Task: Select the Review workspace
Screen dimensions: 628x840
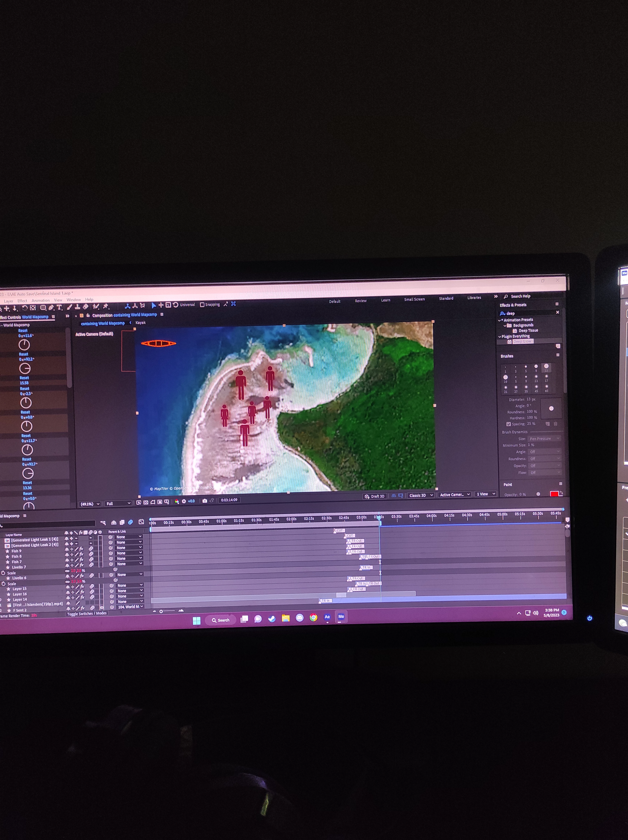Action: [x=360, y=301]
